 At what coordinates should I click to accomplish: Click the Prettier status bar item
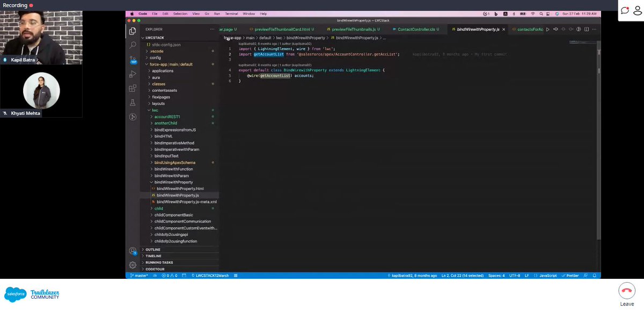tap(571, 276)
